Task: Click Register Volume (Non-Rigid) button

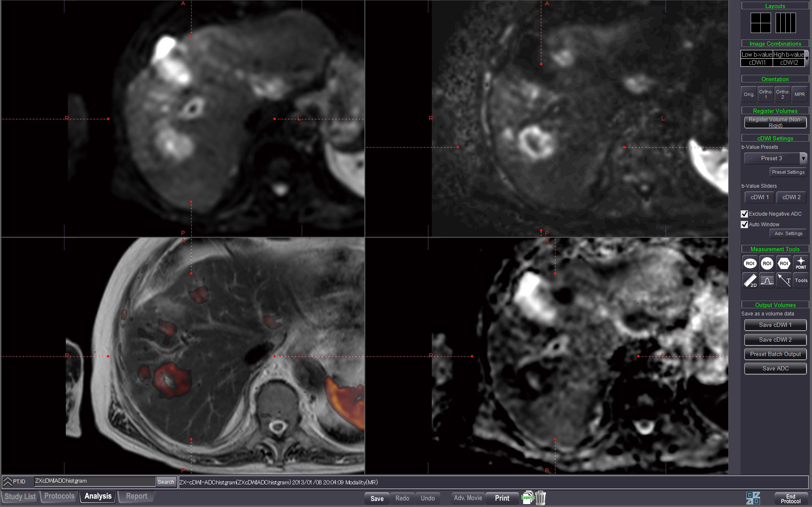Action: pyautogui.click(x=775, y=123)
